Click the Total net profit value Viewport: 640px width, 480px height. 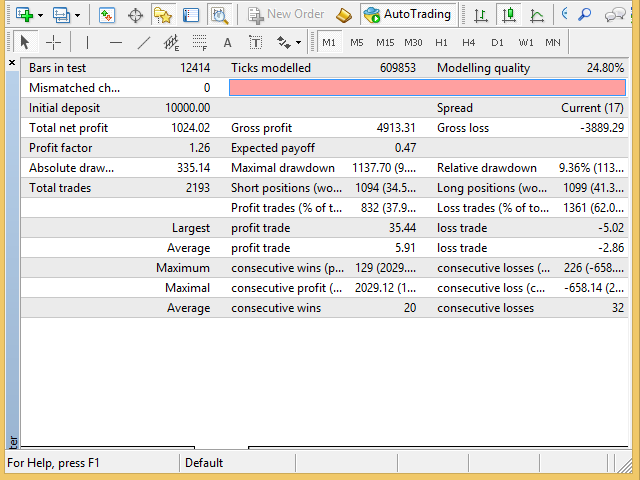coord(190,128)
